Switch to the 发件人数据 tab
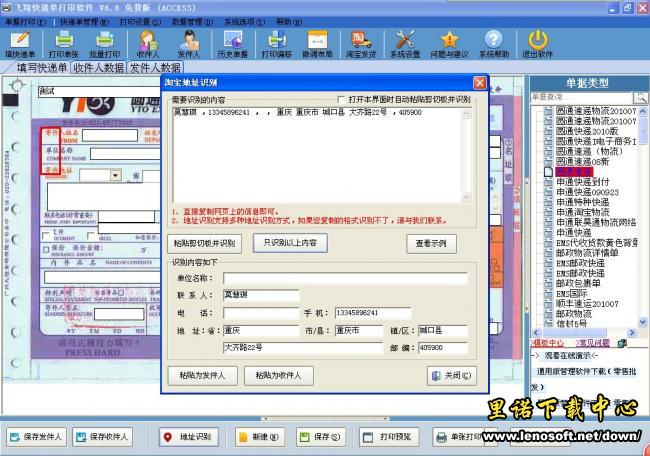The height and width of the screenshot is (456, 650). pos(155,68)
